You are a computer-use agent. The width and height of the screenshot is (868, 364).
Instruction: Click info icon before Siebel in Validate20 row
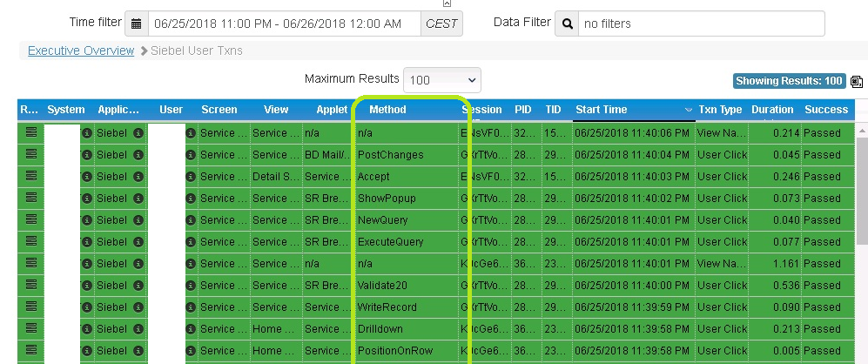(x=86, y=286)
